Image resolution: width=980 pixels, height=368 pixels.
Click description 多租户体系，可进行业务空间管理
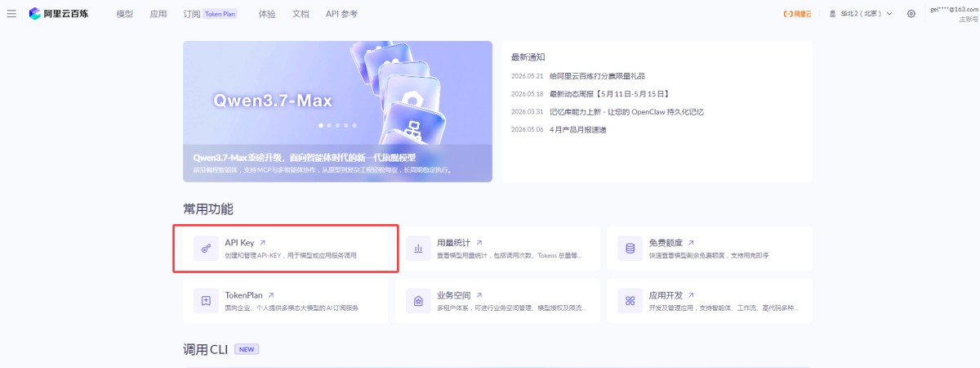click(511, 308)
